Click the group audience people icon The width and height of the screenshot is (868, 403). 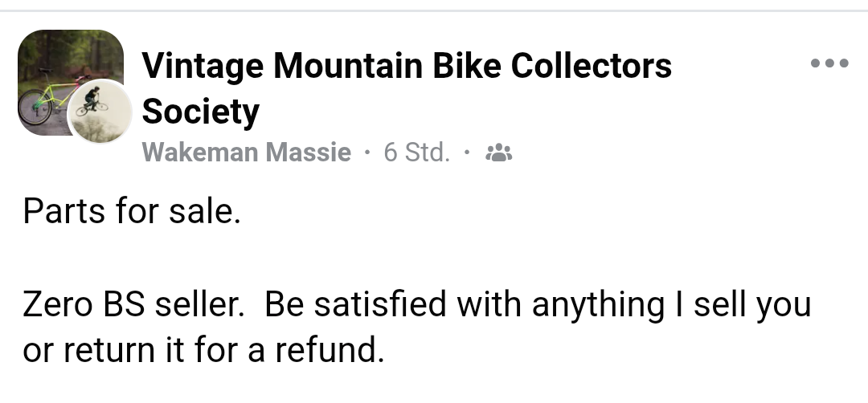499,153
